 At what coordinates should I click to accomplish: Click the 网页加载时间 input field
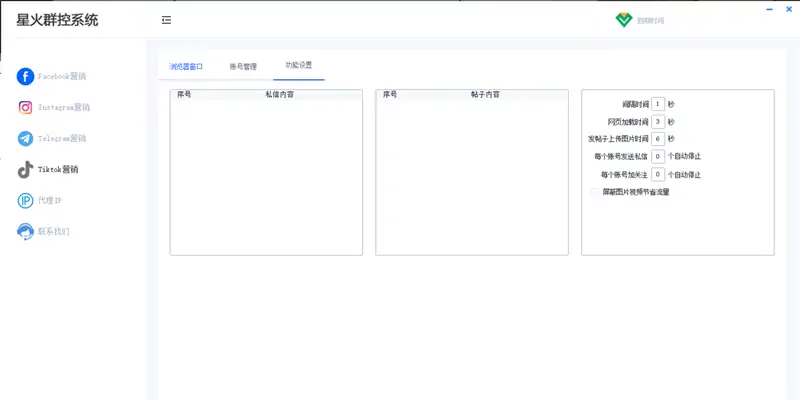[x=658, y=122]
